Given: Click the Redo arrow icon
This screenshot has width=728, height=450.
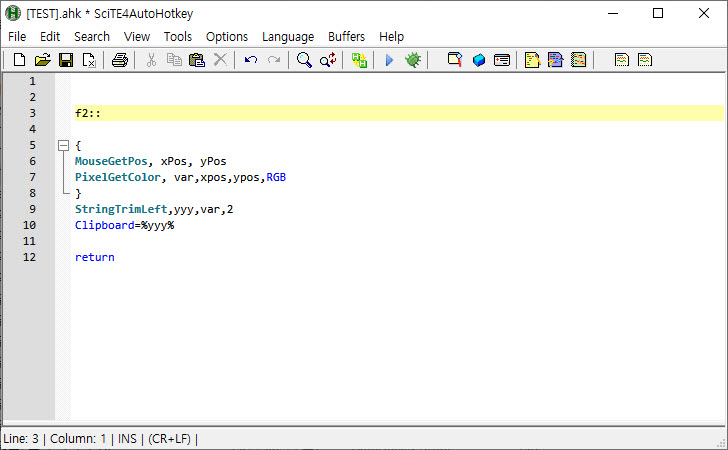Looking at the screenshot, I should pos(274,60).
